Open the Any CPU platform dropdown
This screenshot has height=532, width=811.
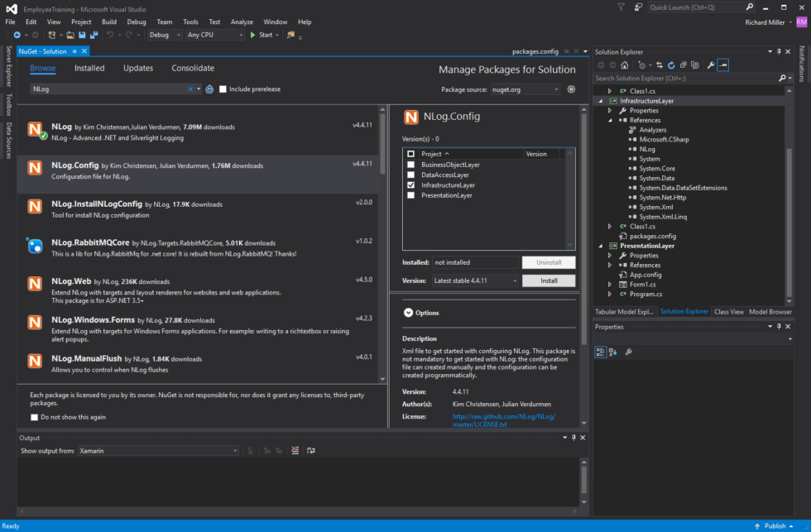coord(214,35)
